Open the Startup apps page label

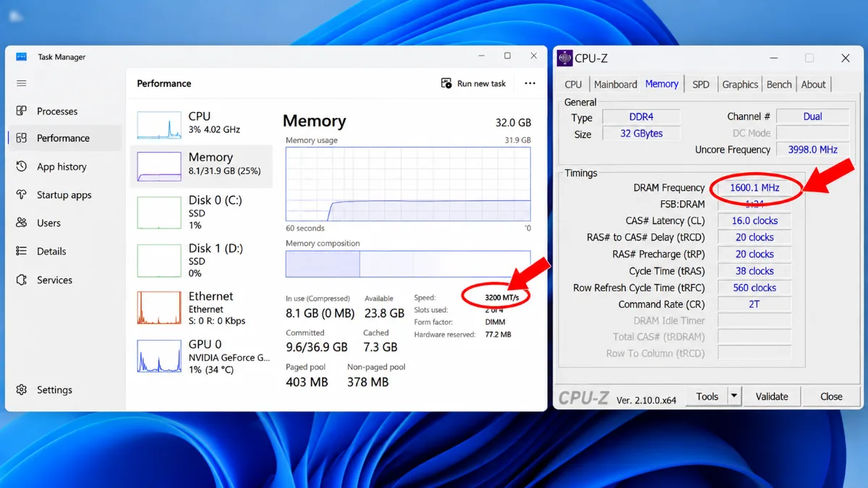tap(64, 195)
